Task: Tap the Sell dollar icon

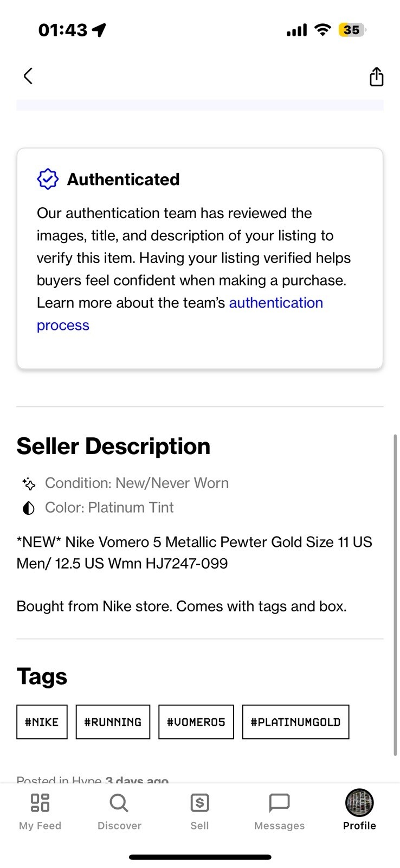Action: click(x=199, y=802)
